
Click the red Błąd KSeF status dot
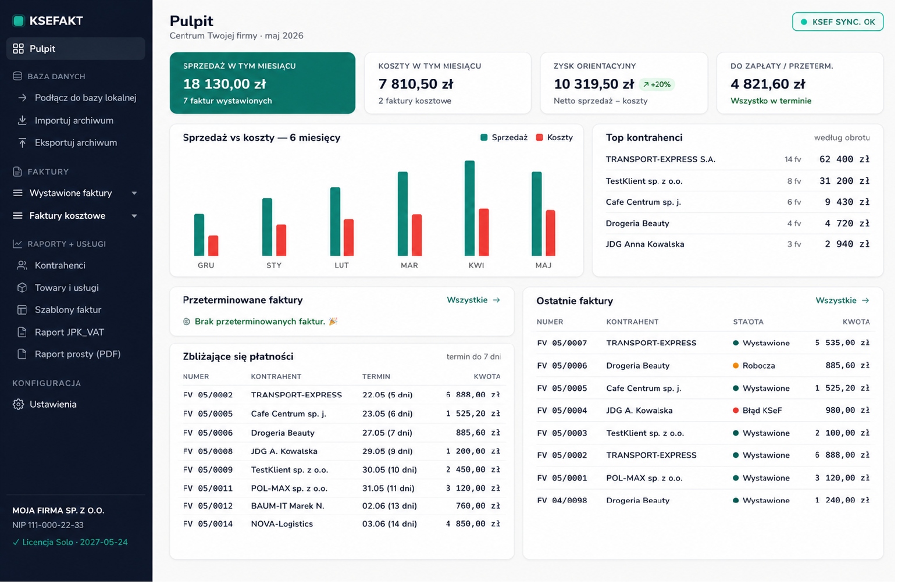click(x=736, y=411)
